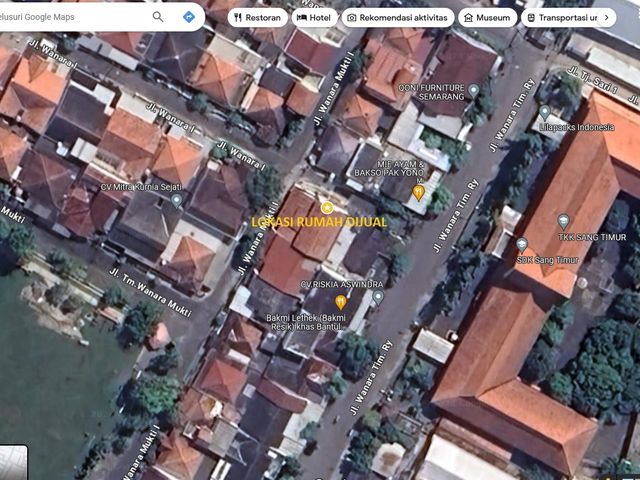
Task: Click the SDK Sang Timur label
Action: click(547, 260)
